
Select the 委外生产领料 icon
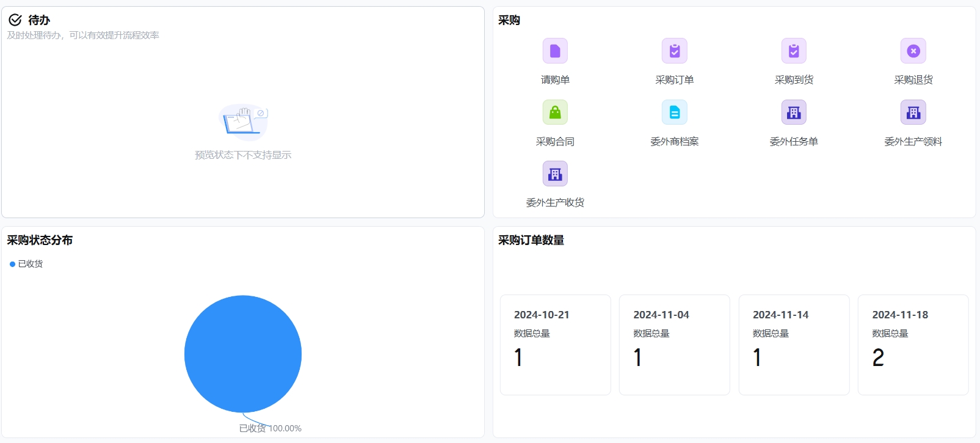tap(913, 112)
